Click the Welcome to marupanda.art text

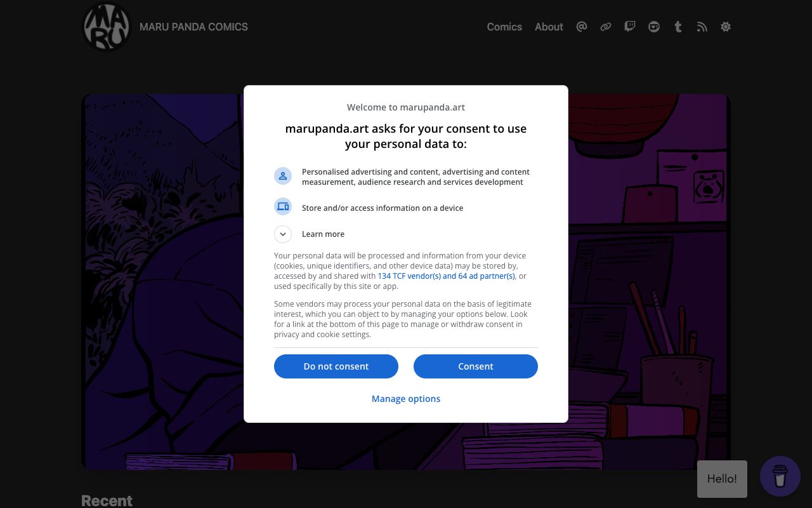point(406,107)
